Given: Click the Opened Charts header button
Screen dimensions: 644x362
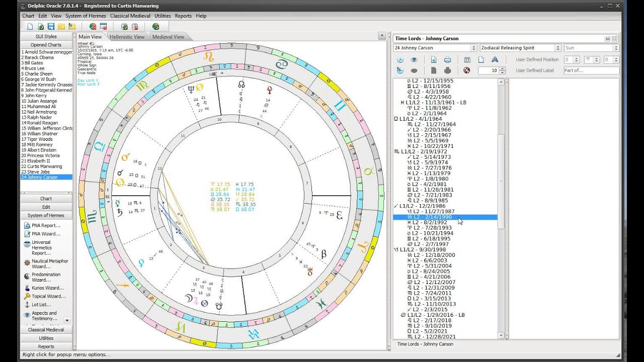Looking at the screenshot, I should pos(46,45).
